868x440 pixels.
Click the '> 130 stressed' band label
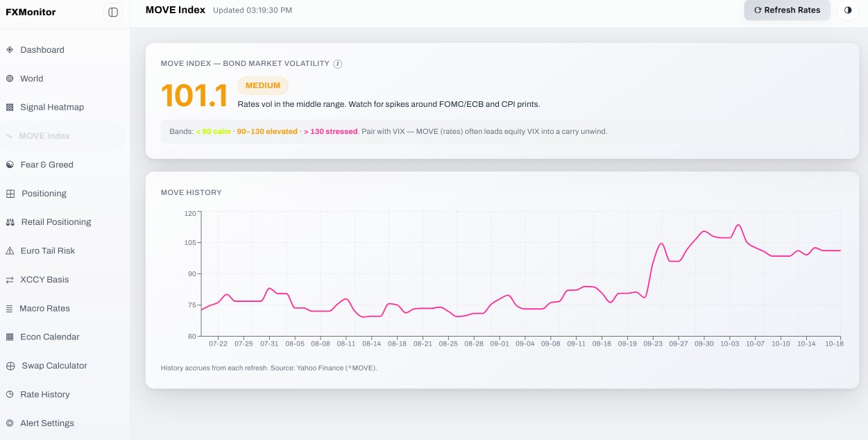point(331,131)
